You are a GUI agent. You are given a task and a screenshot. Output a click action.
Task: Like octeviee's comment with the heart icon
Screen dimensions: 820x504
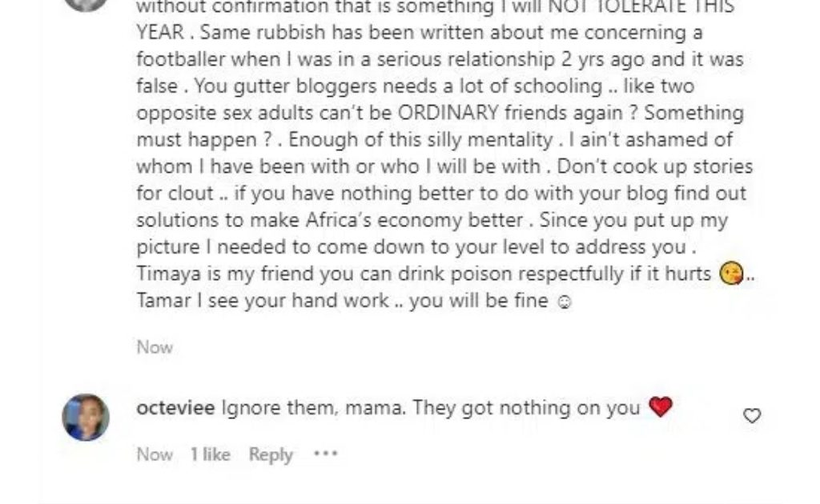click(752, 416)
